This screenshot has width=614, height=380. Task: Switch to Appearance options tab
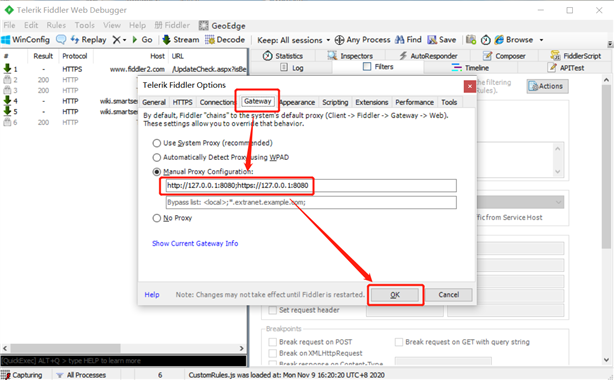(x=297, y=102)
